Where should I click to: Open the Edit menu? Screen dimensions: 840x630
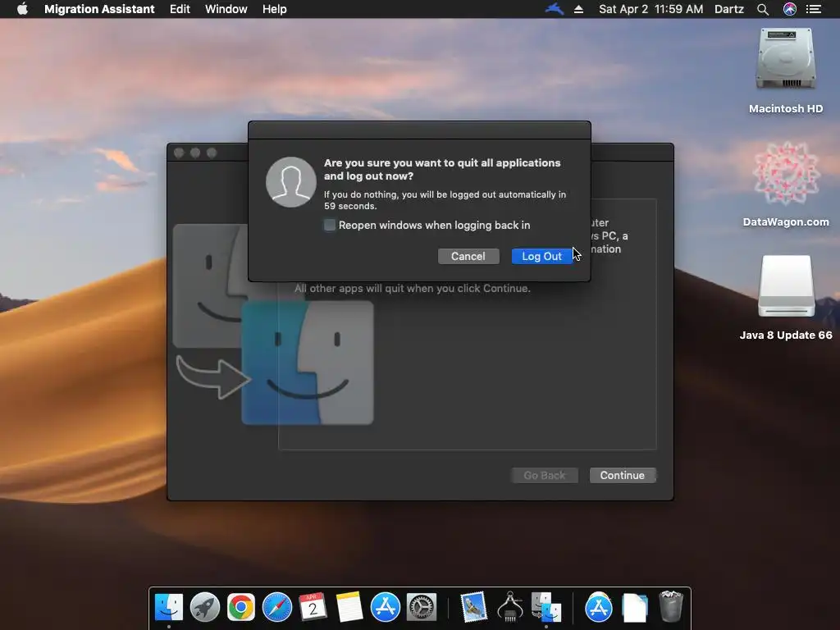point(180,9)
